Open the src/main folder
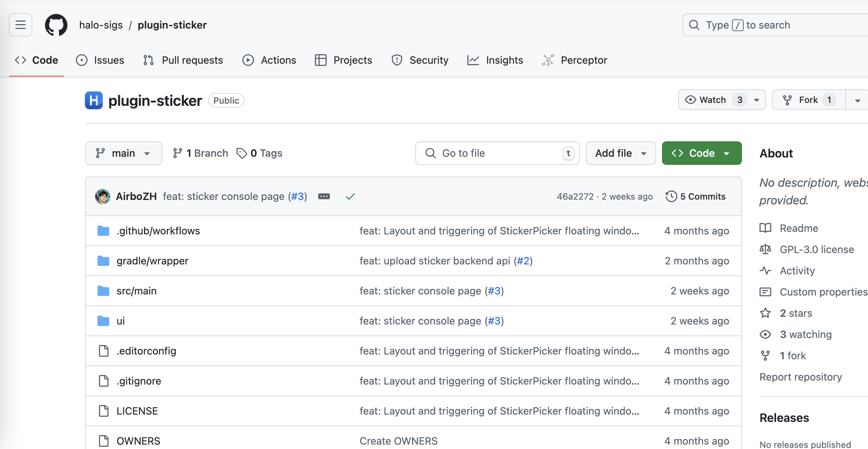The height and width of the screenshot is (449, 868). pos(136,291)
